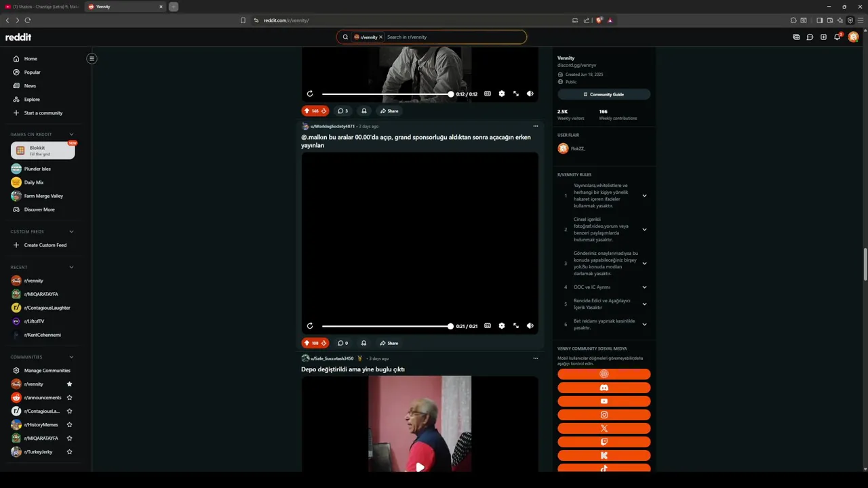Open the Discord social media button
Image resolution: width=868 pixels, height=488 pixels.
pos(604,388)
